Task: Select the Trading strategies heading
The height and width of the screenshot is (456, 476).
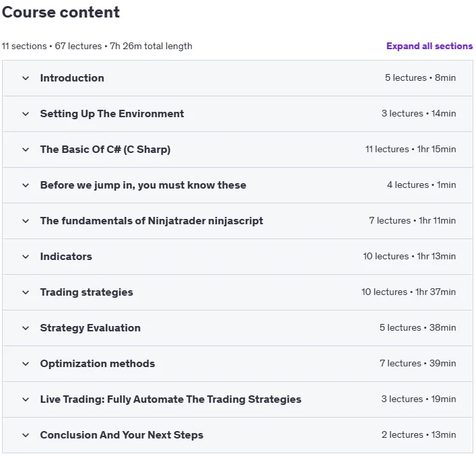Action: click(x=87, y=292)
